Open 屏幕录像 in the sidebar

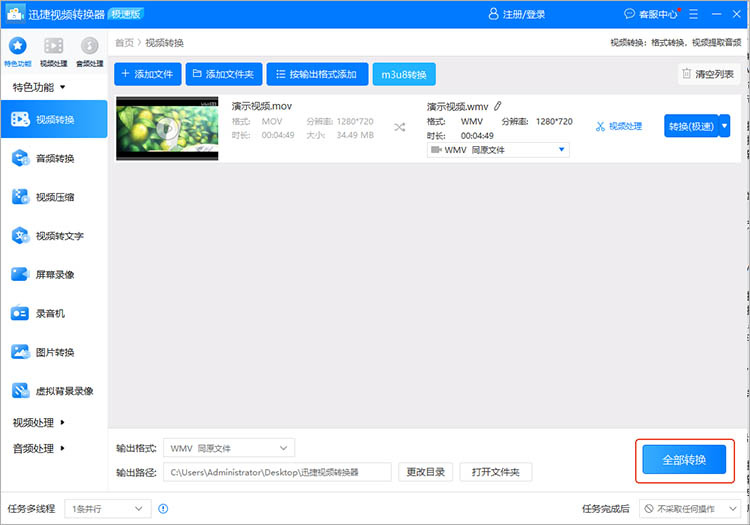54,274
